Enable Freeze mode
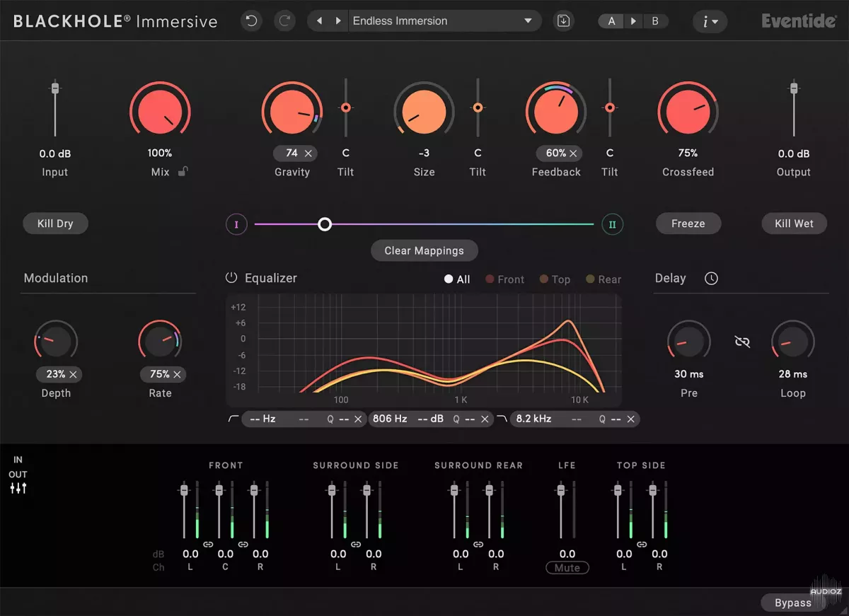 point(688,223)
